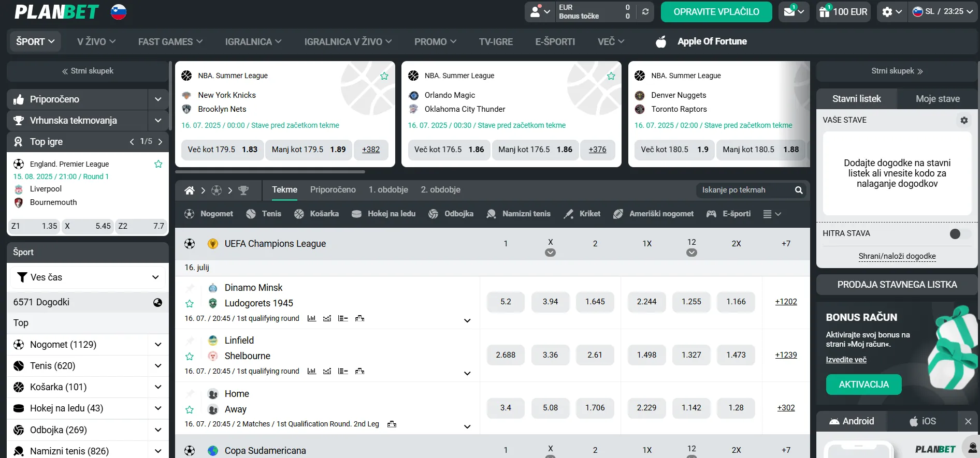Collapse left panel with Strni skupek
Screen dimensions: 980x458
pyautogui.click(x=88, y=71)
